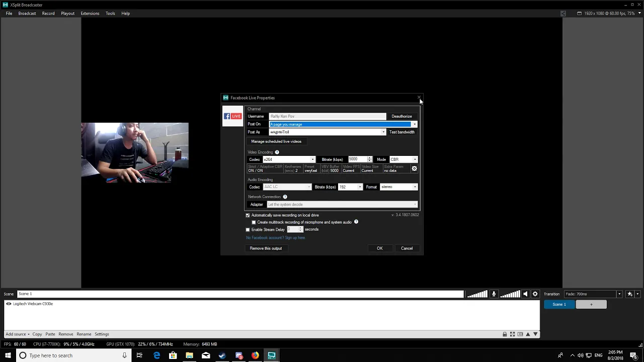
Task: Click the favorite transition star icon
Action: pos(629,294)
